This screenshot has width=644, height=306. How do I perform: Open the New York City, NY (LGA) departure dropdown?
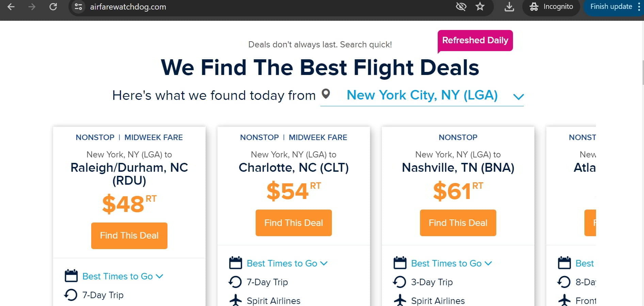coord(422,96)
